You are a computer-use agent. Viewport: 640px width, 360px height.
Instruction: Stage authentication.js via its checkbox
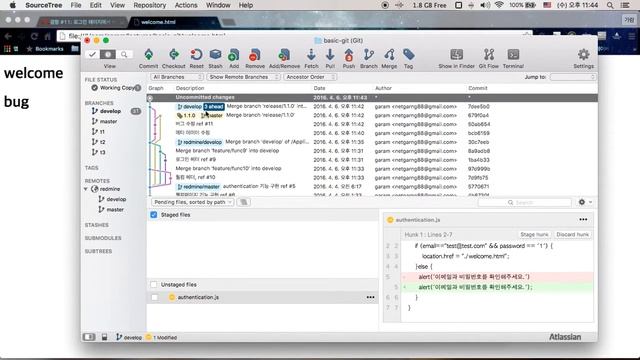click(154, 298)
